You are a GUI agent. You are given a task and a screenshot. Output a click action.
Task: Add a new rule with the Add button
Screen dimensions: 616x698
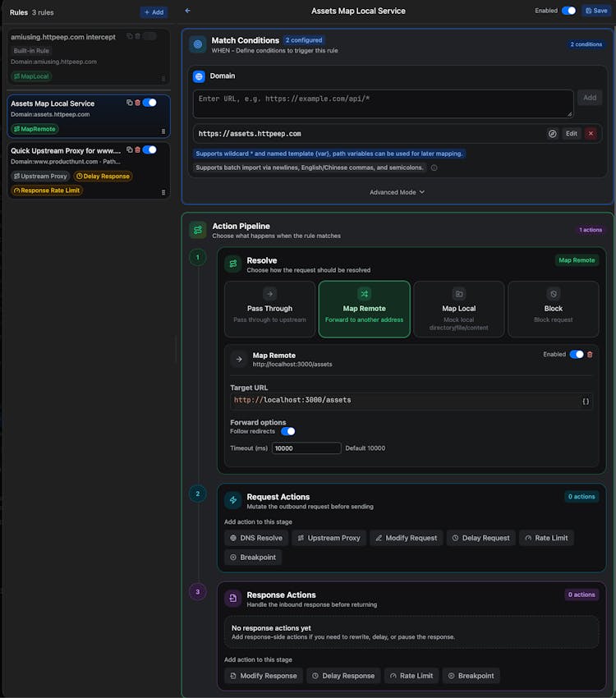click(x=153, y=12)
